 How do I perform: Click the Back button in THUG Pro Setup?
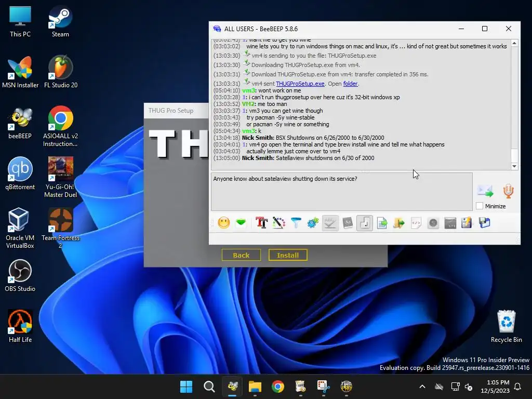pyautogui.click(x=241, y=255)
